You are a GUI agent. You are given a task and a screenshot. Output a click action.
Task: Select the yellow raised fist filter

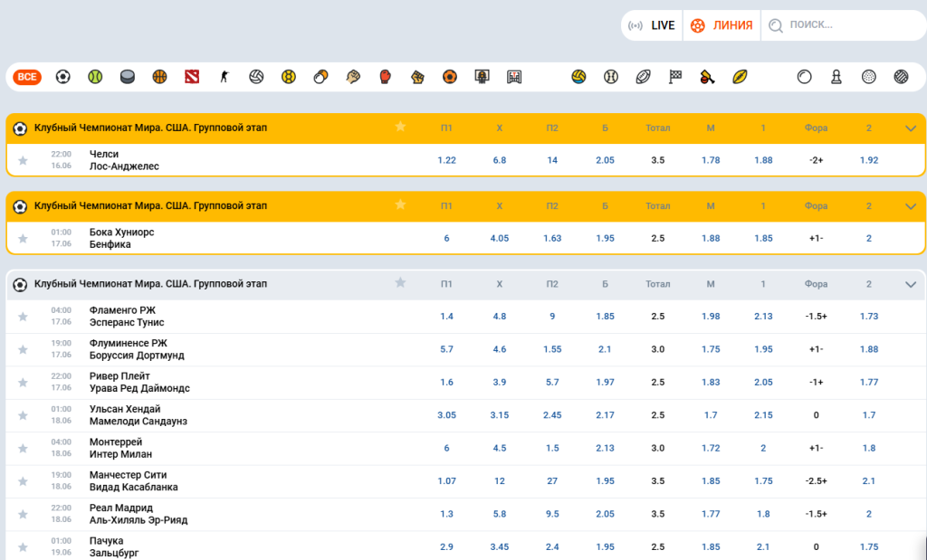pyautogui.click(x=417, y=77)
